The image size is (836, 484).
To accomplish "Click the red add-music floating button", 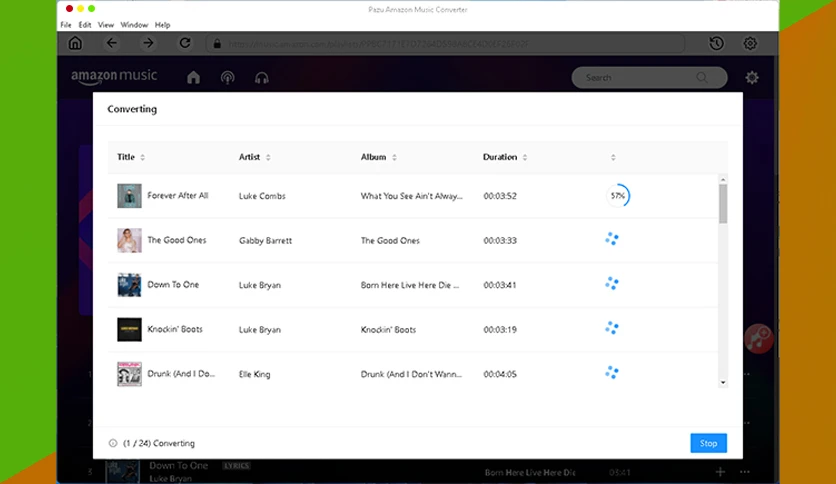I will click(759, 338).
